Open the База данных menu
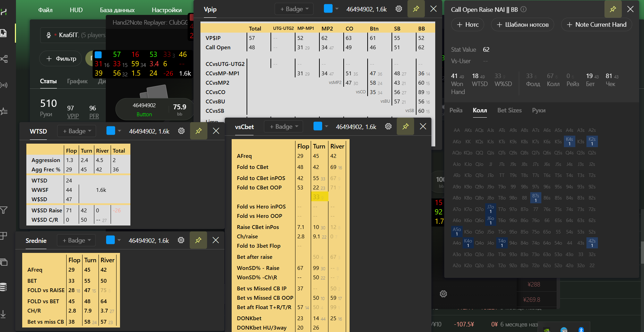 (x=117, y=10)
